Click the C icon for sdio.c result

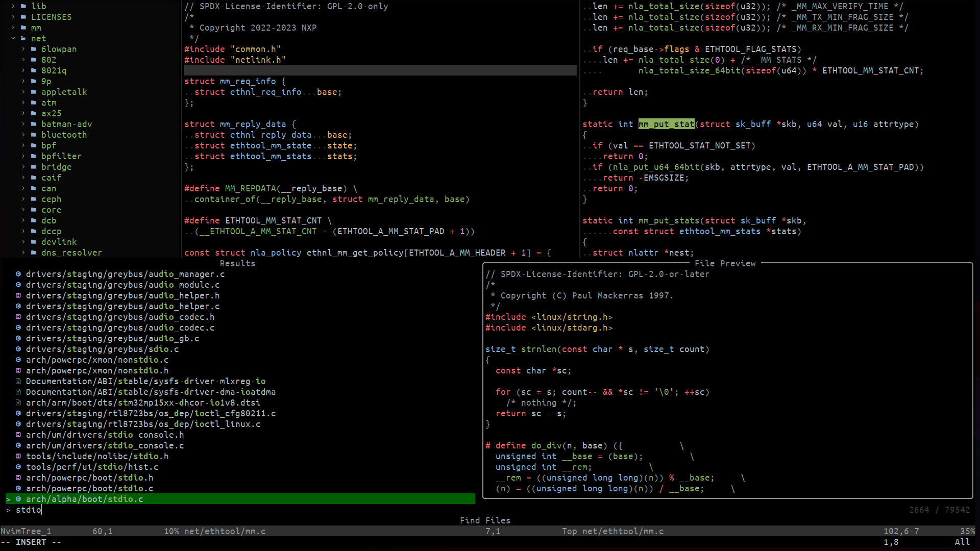click(x=18, y=349)
